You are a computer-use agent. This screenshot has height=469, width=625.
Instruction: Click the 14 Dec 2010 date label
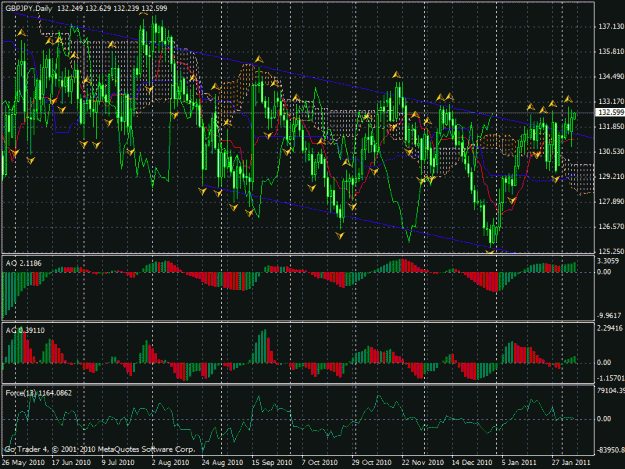(472, 463)
